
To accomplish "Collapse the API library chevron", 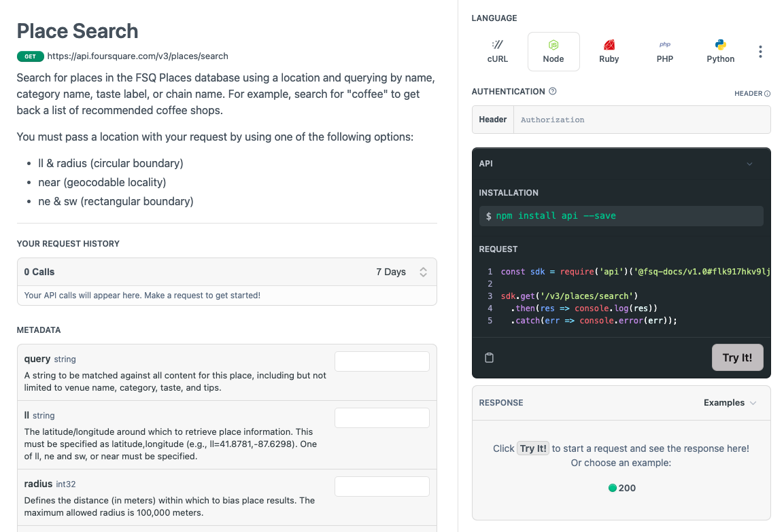I will [749, 164].
